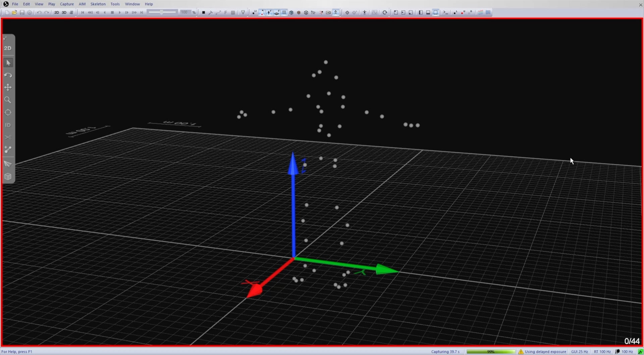The width and height of the screenshot is (644, 355).
Task: Open the Skeleton menu
Action: pyautogui.click(x=98, y=4)
